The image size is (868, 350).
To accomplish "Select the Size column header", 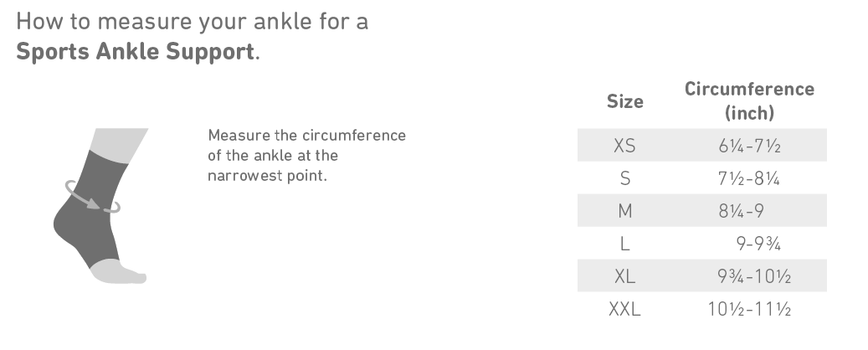I will coord(624,101).
